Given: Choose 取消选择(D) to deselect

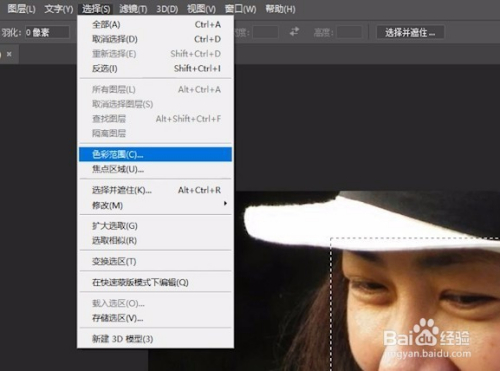Looking at the screenshot, I should [155, 39].
